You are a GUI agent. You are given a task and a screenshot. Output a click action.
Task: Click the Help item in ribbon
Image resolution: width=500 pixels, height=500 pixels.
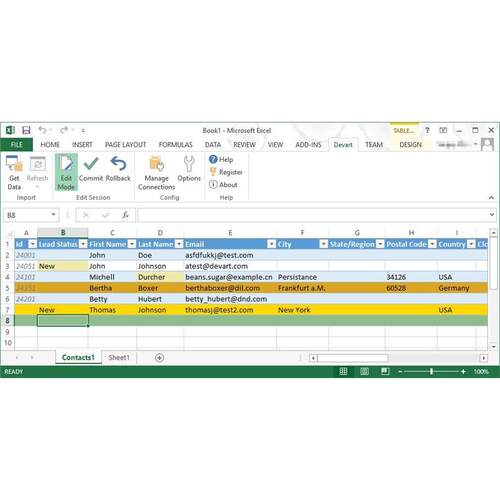click(x=221, y=159)
